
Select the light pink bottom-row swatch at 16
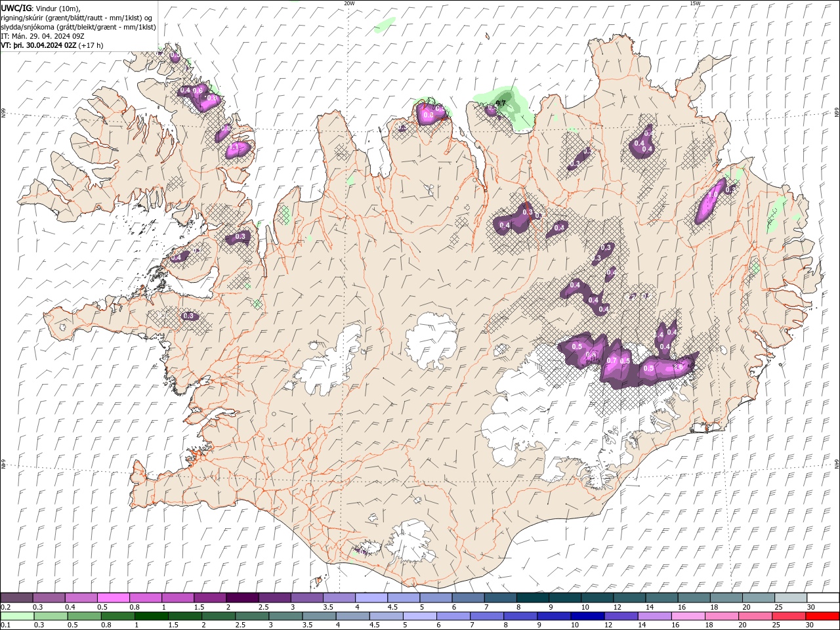click(688, 616)
